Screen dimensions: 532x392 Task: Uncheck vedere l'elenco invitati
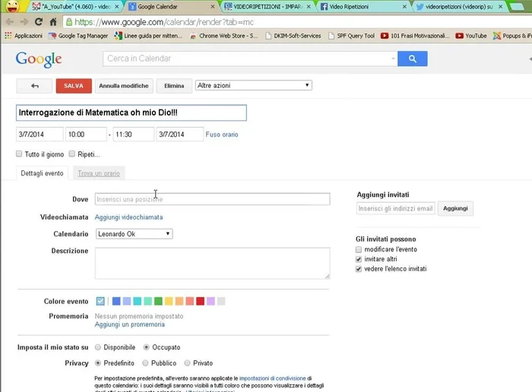tap(359, 269)
